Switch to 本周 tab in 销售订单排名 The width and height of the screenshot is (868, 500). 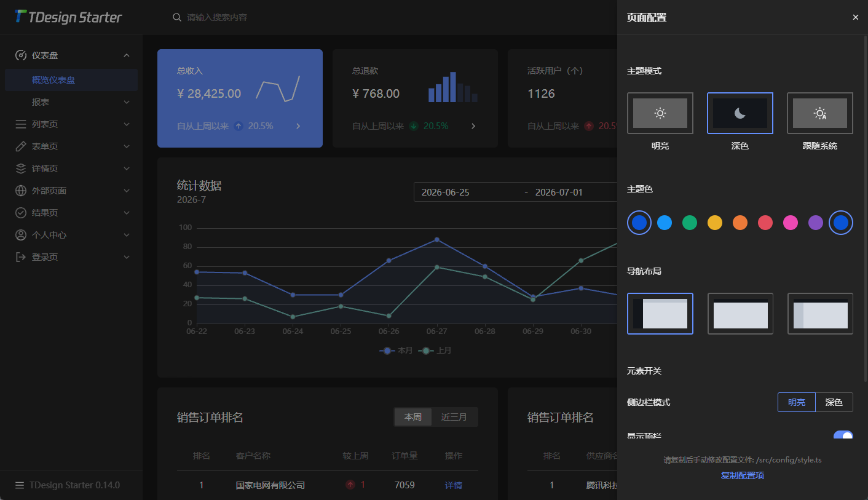click(413, 417)
